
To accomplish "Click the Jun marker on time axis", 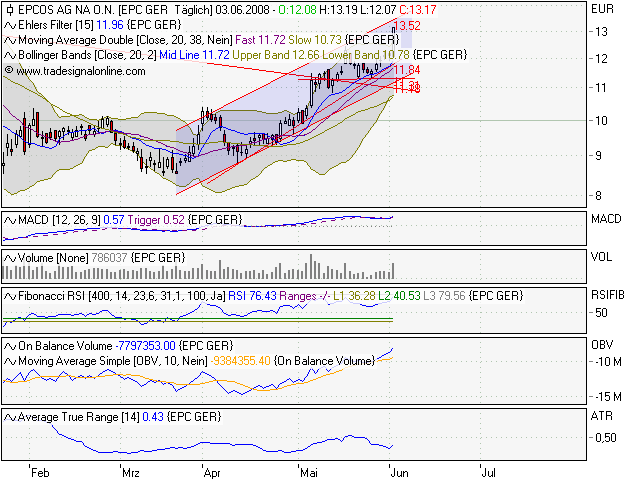I will 399,473.
